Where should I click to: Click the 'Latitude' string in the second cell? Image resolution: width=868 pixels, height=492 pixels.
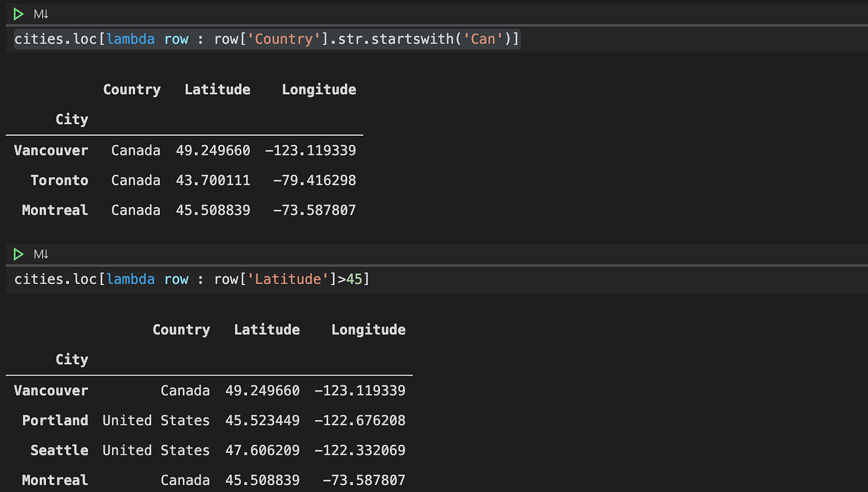[287, 279]
